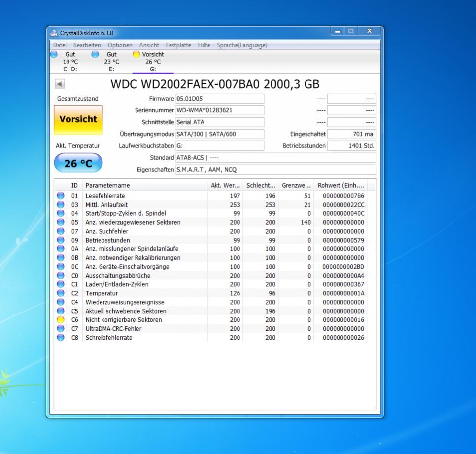Screen dimensions: 476x454
Task: Click status icon for C2 Temperatur row
Action: pyautogui.click(x=61, y=293)
